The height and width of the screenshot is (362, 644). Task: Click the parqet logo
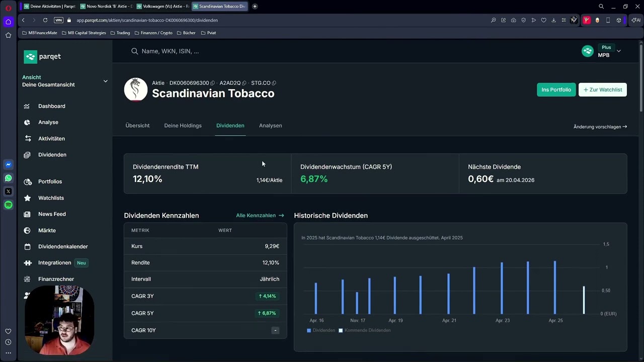[42, 56]
